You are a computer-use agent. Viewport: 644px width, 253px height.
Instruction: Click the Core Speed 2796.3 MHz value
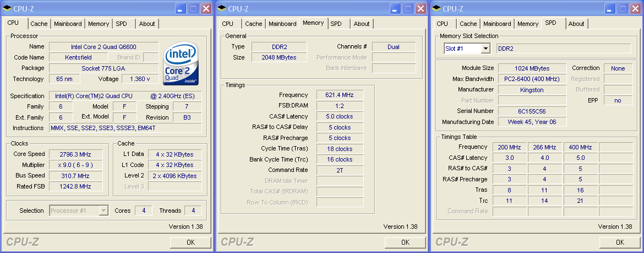[x=75, y=154]
